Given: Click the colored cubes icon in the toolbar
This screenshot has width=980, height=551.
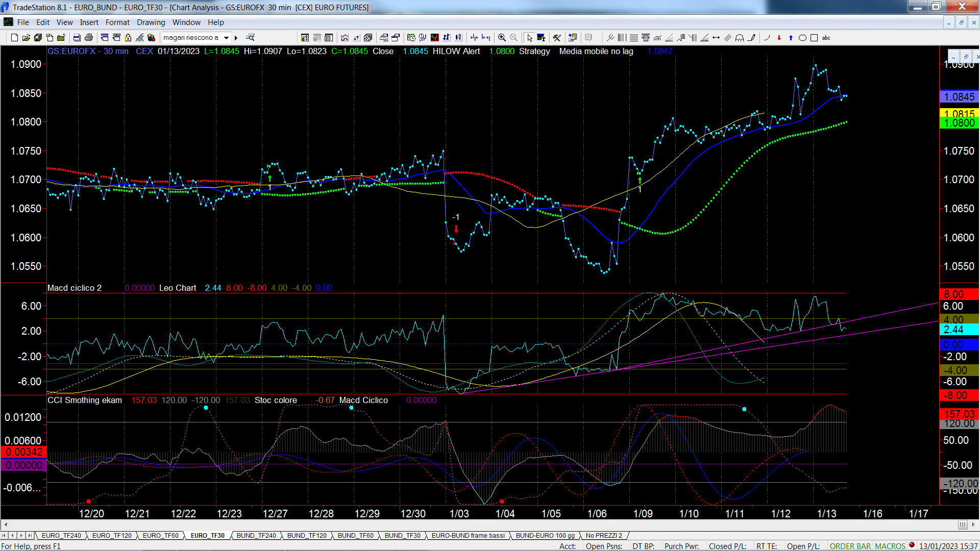Looking at the screenshot, I should click(x=151, y=38).
